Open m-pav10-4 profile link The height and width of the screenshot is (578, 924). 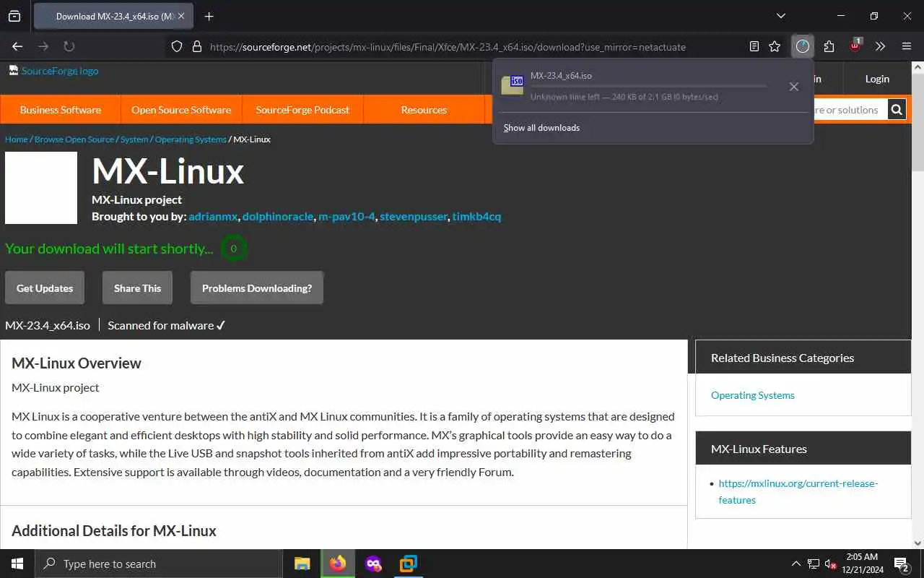[x=346, y=216]
